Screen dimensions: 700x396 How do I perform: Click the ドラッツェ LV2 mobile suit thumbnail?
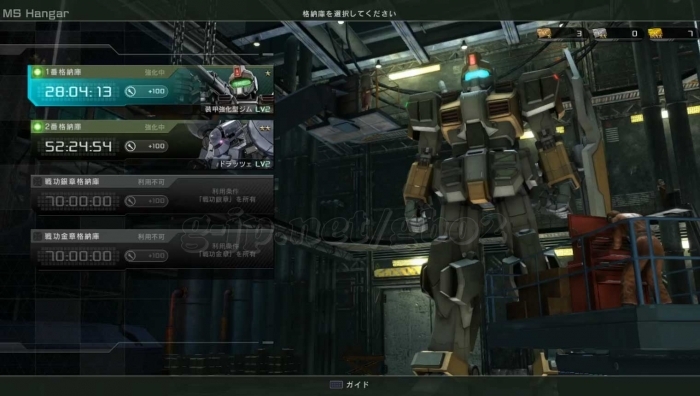pyautogui.click(x=236, y=144)
